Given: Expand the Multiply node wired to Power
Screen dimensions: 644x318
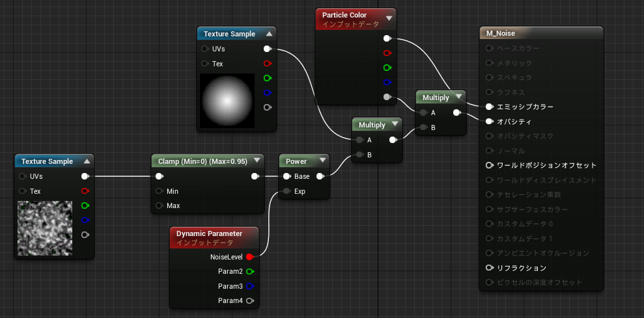Looking at the screenshot, I should [x=395, y=124].
